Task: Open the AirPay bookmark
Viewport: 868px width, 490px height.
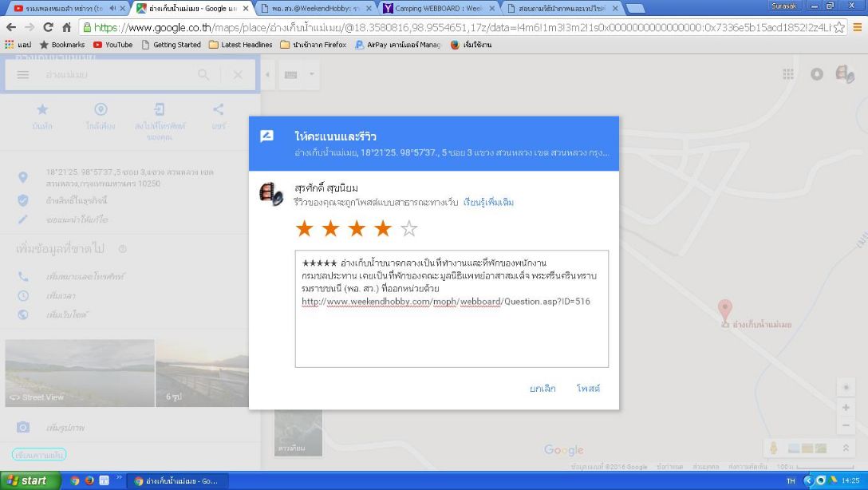Action: tap(397, 45)
